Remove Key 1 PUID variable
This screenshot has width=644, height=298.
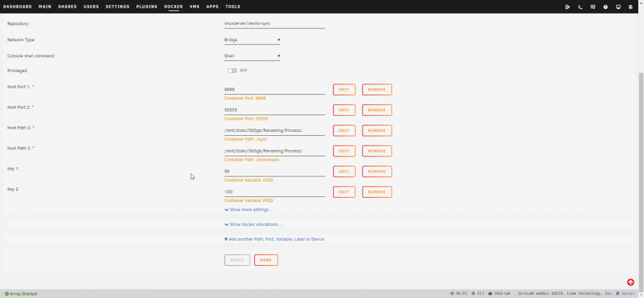pyautogui.click(x=377, y=172)
